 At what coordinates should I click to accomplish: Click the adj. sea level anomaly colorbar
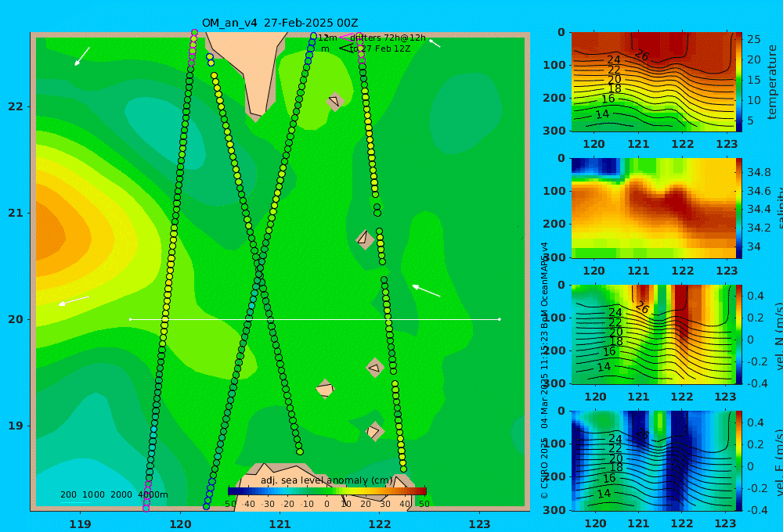coord(327,491)
